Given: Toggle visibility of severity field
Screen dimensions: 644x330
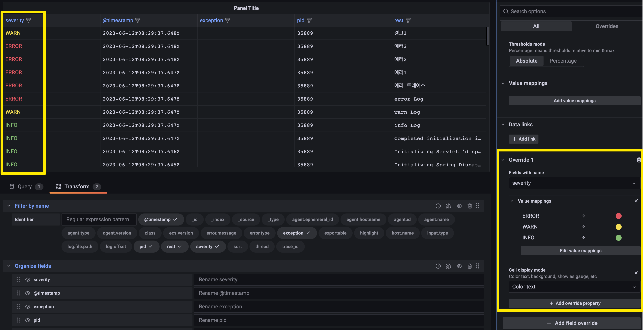Looking at the screenshot, I should coord(28,279).
